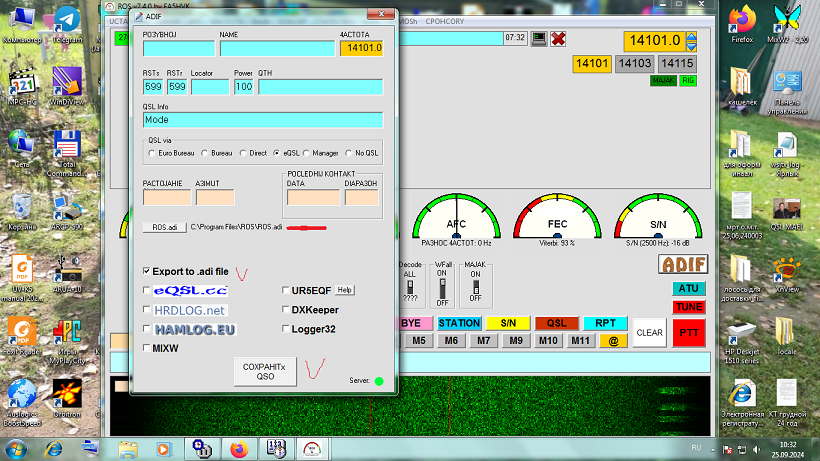Image resolution: width=820 pixels, height=461 pixels.
Task: Open Total Commander desktop shortcut
Action: 68,152
